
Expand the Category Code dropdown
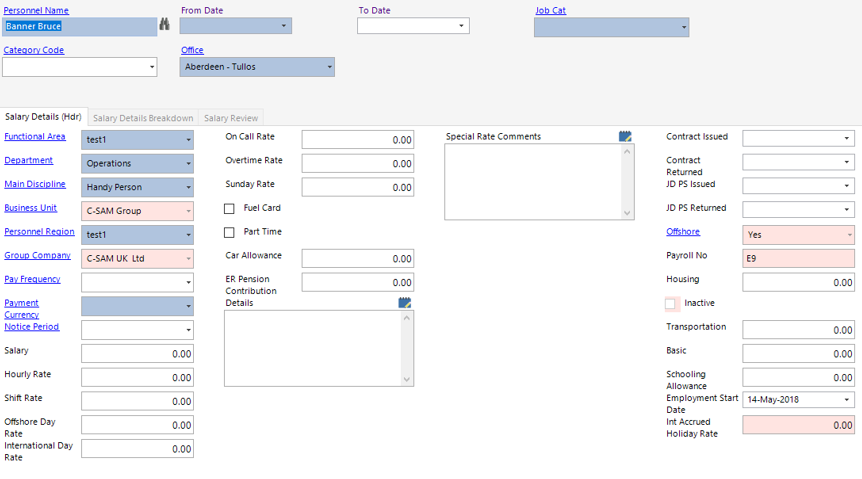tap(152, 67)
